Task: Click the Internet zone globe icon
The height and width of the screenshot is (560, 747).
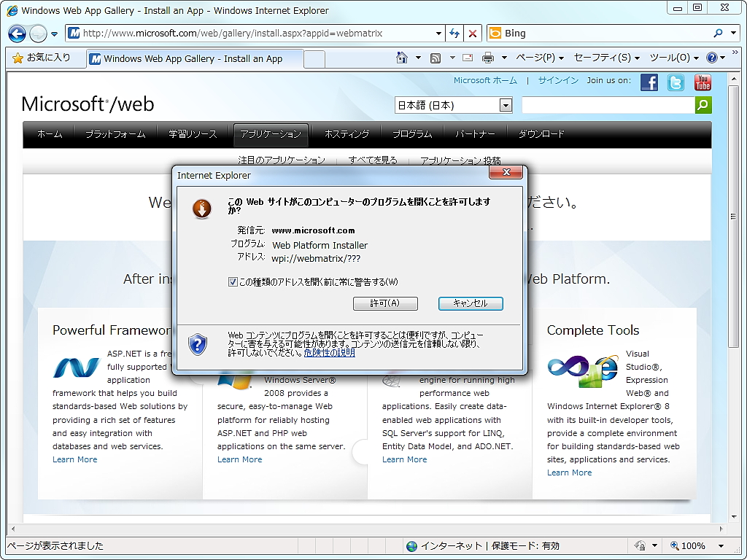Action: [x=411, y=546]
